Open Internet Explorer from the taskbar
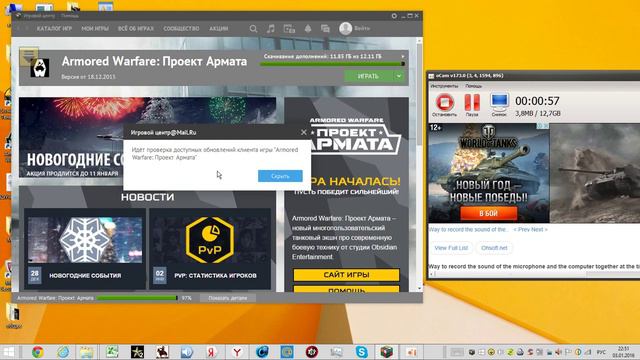The height and width of the screenshot is (360, 640). pos(63,352)
